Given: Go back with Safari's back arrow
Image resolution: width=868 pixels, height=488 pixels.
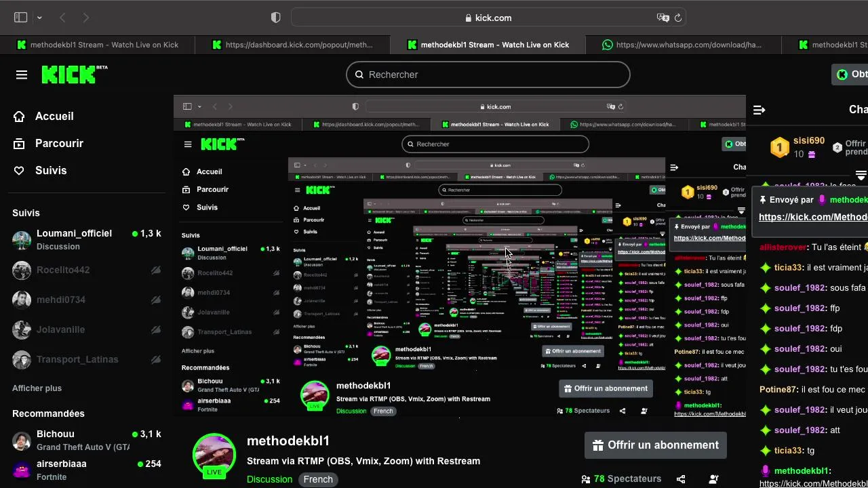Looking at the screenshot, I should [x=62, y=18].
